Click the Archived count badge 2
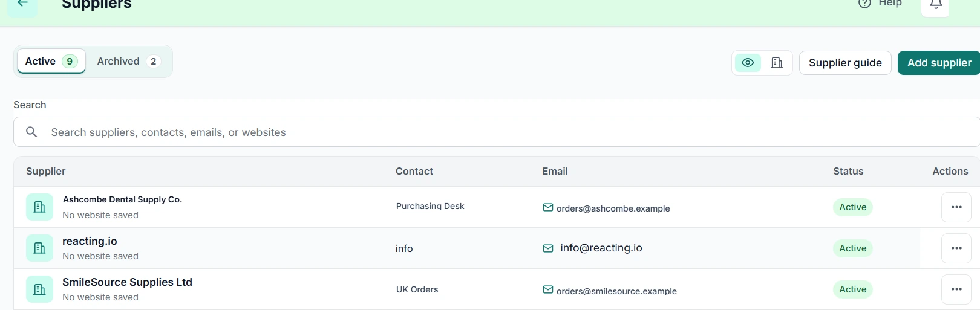This screenshot has height=310, width=980. coord(154,61)
